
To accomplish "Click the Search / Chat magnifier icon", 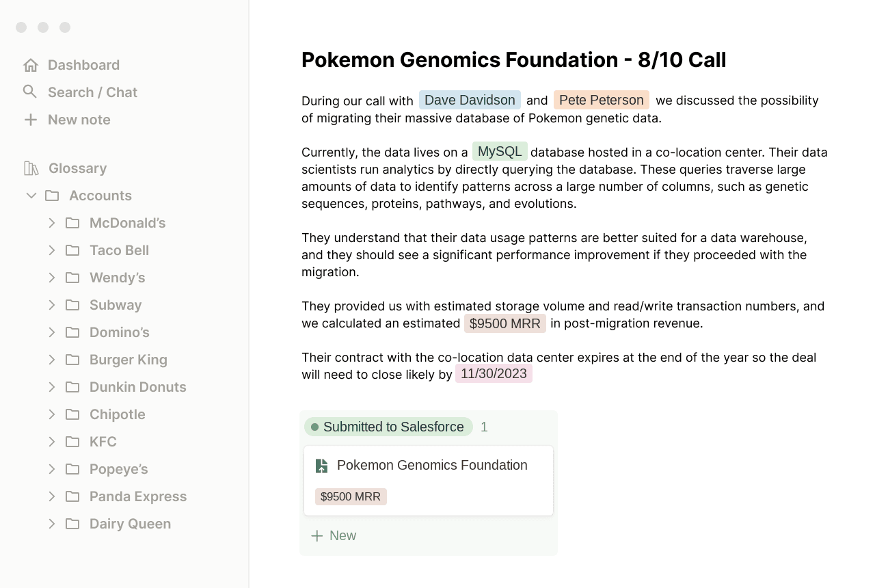I will click(x=30, y=92).
